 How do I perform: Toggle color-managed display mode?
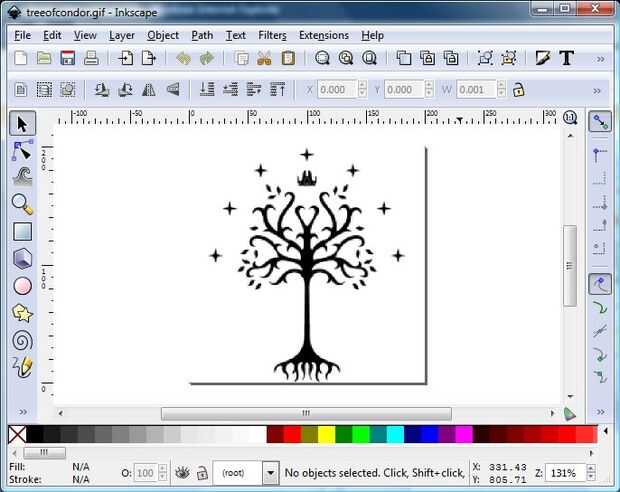570,414
